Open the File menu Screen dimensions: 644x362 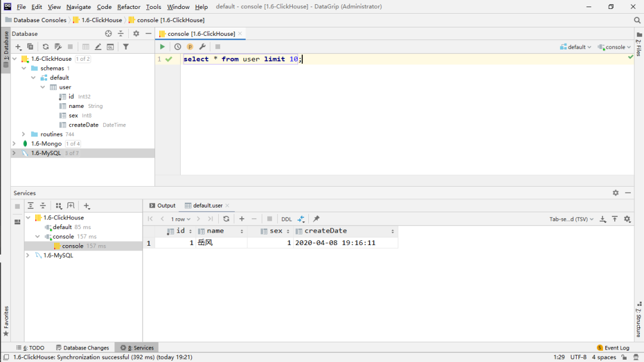pos(21,7)
